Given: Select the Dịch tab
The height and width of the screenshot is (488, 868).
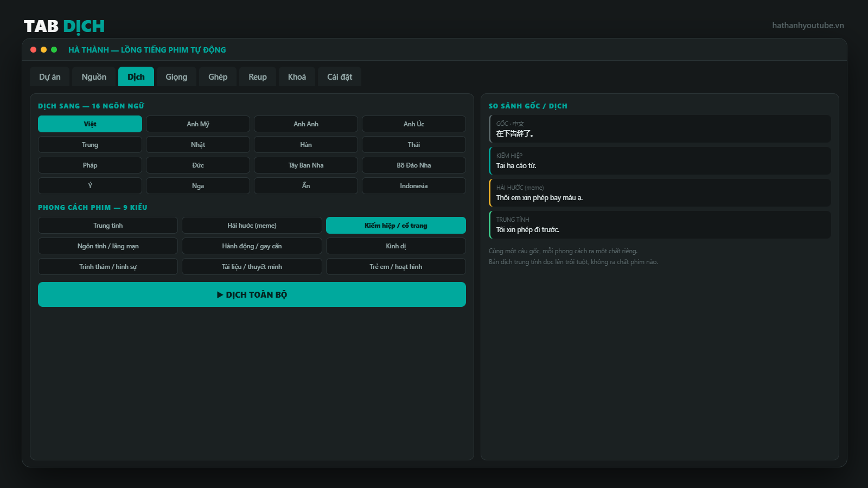Looking at the screenshot, I should coord(136,76).
